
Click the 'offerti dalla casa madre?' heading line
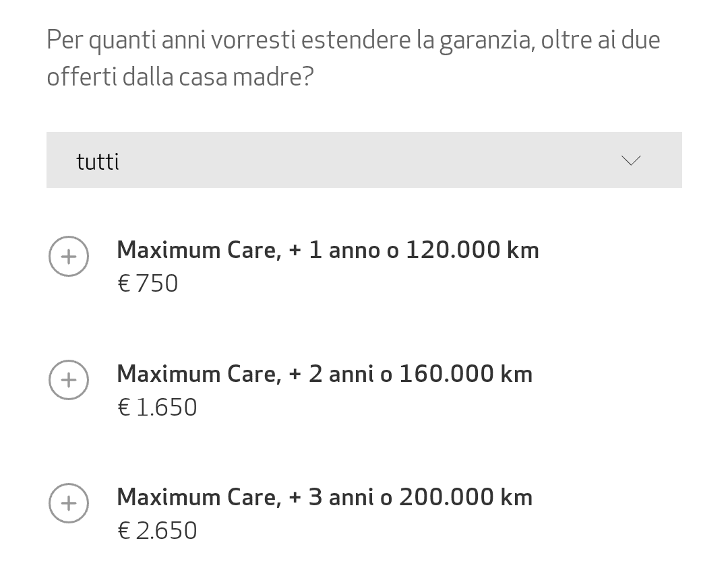point(180,77)
